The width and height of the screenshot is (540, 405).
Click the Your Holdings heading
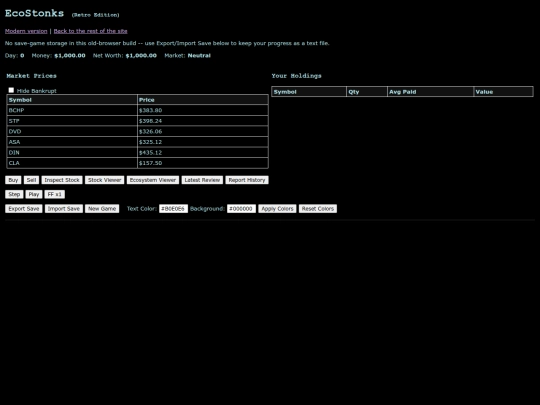297,76
